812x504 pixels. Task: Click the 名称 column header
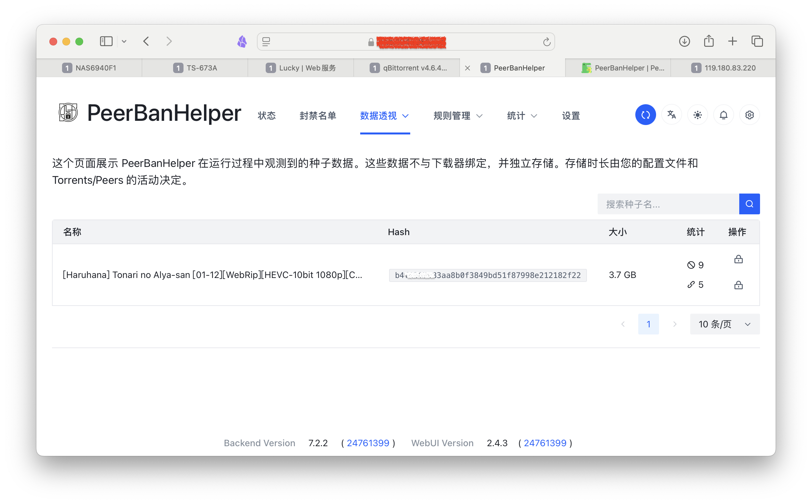tap(72, 232)
